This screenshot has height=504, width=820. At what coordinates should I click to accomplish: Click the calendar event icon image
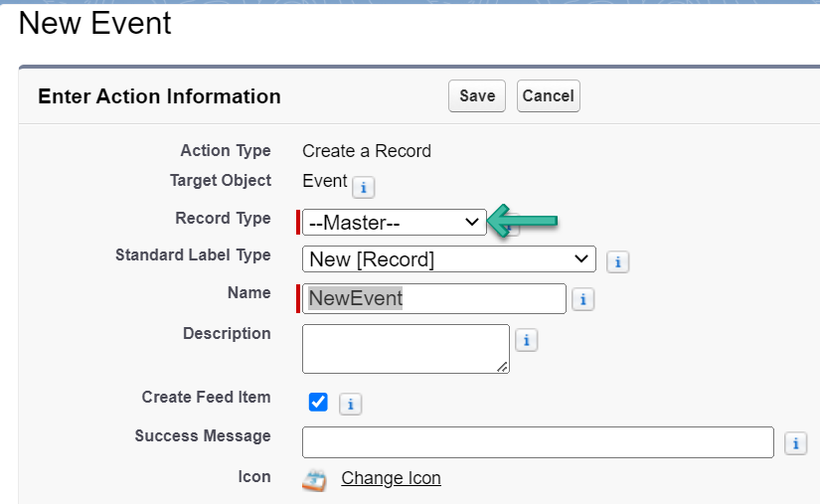(x=314, y=479)
